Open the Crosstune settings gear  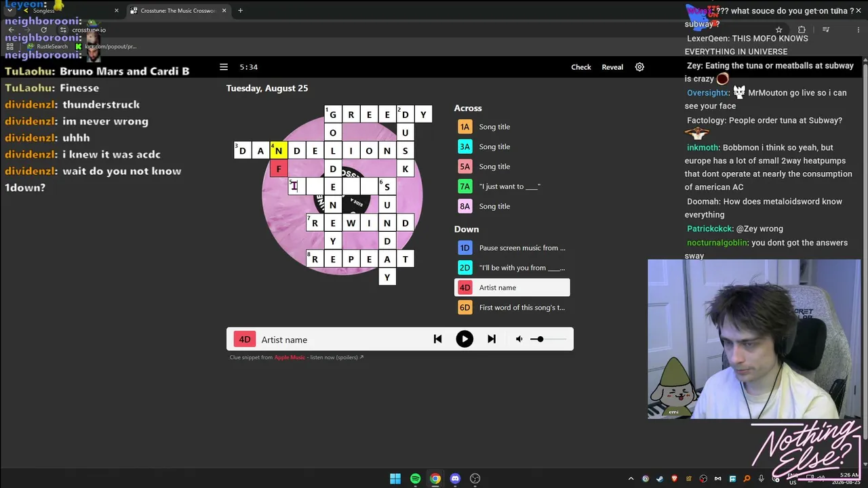639,67
